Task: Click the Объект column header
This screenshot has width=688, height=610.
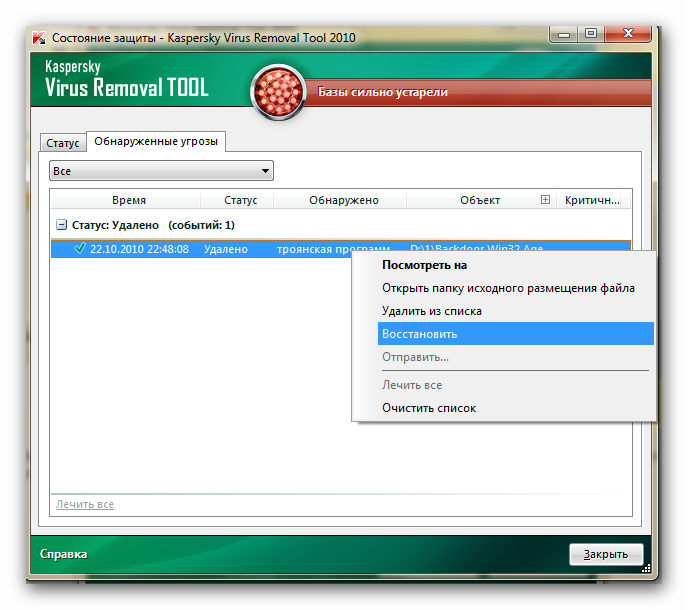Action: [480, 200]
